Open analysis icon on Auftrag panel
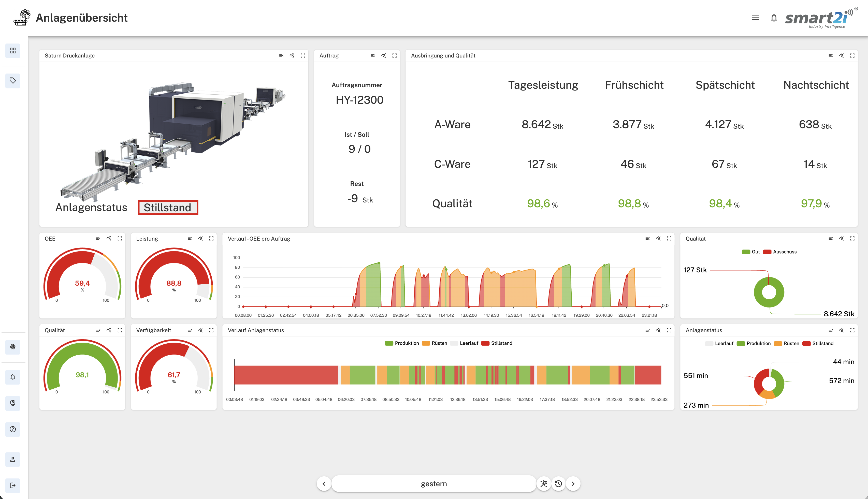The height and width of the screenshot is (499, 868). [x=384, y=55]
